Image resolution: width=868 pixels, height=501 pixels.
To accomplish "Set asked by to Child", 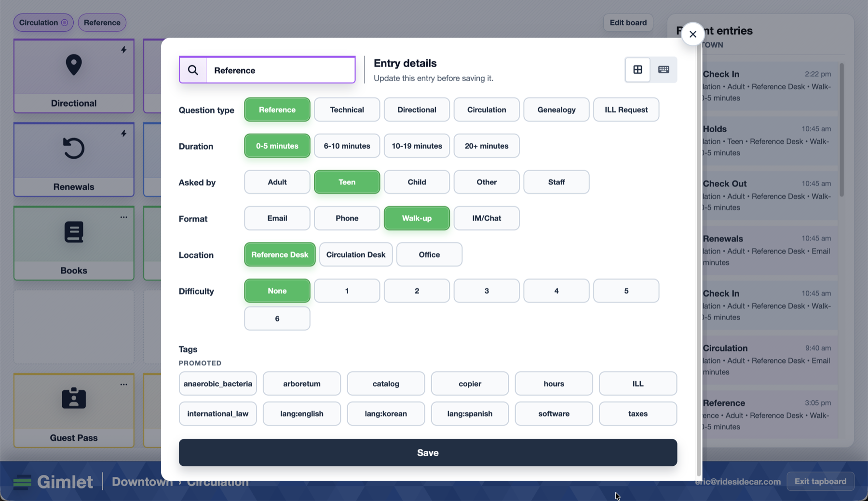I will [417, 182].
